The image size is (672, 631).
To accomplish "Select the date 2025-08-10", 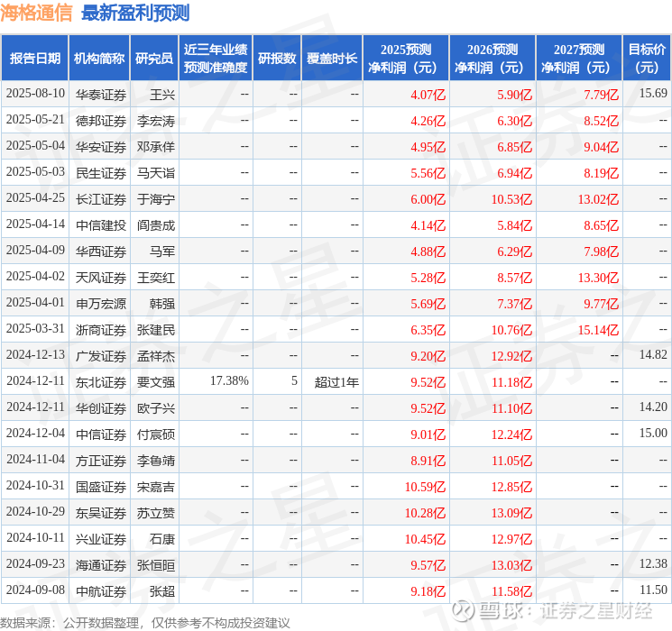I will (35, 94).
